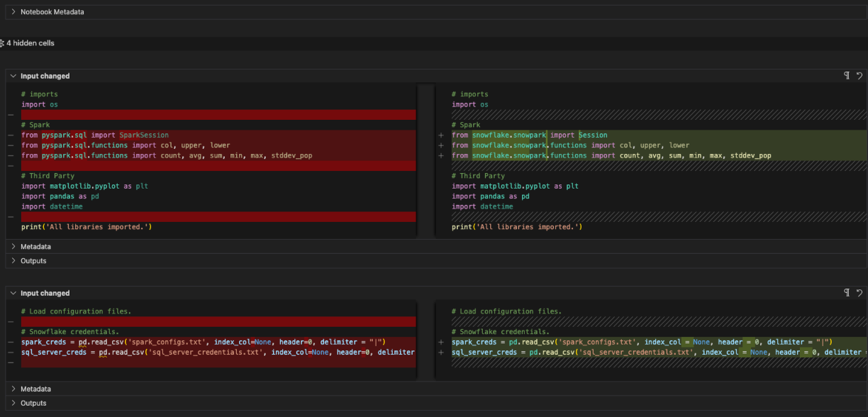Collapse the second Input changed section
The height and width of the screenshot is (417, 868).
click(x=13, y=293)
